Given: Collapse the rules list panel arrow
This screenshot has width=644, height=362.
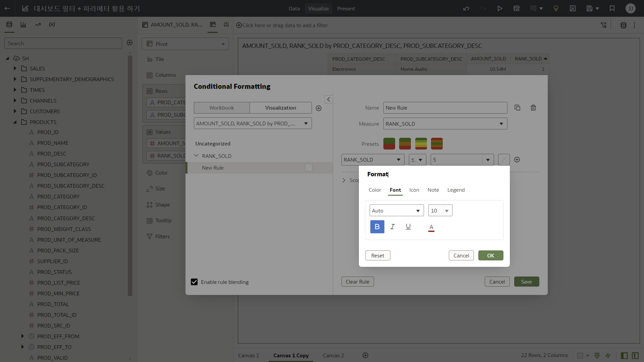Looking at the screenshot, I should coord(329,99).
